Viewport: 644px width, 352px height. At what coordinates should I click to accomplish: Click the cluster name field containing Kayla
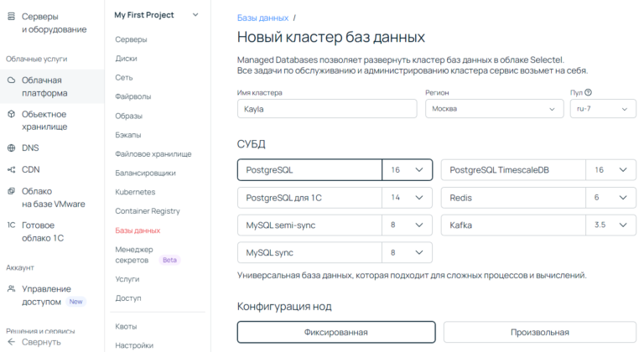click(x=327, y=109)
